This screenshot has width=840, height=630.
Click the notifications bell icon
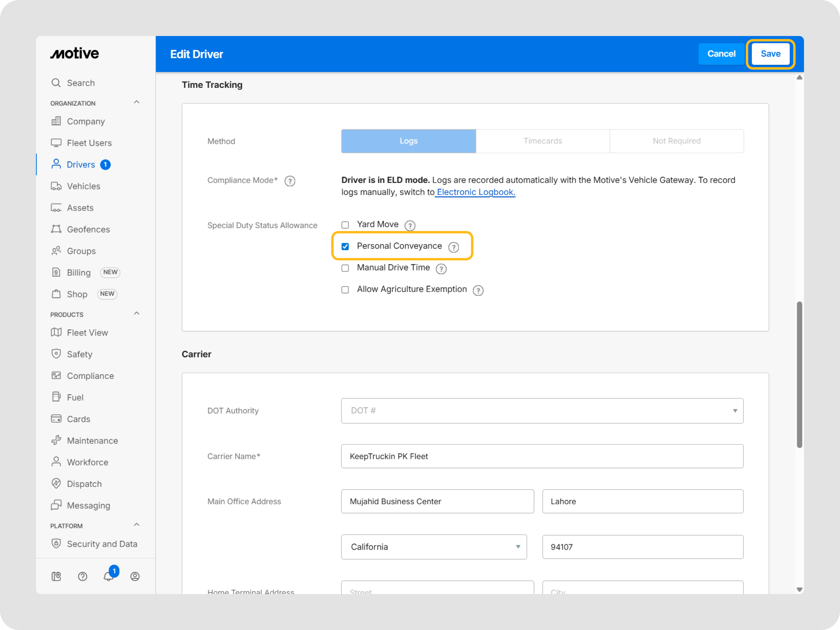[x=109, y=576]
